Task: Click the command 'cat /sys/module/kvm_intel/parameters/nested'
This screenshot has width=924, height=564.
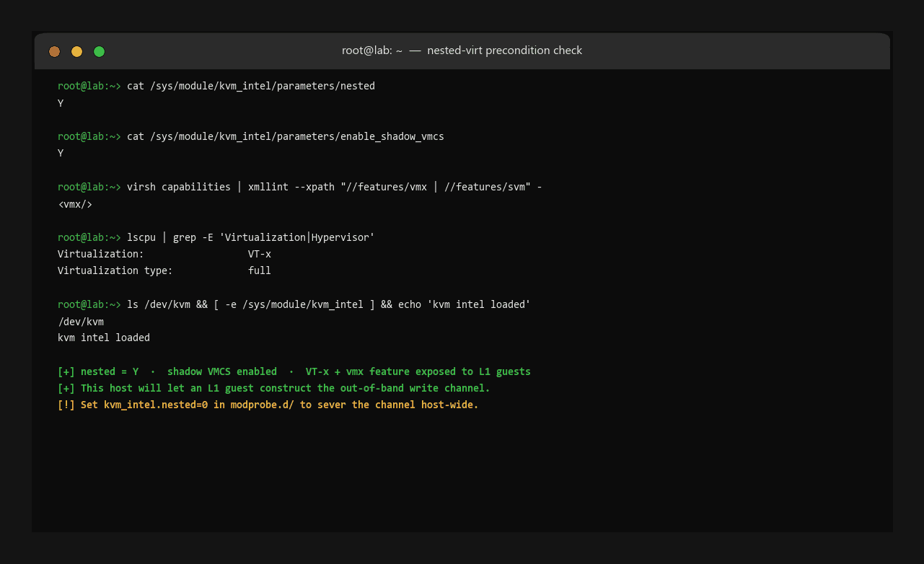Action: point(251,86)
